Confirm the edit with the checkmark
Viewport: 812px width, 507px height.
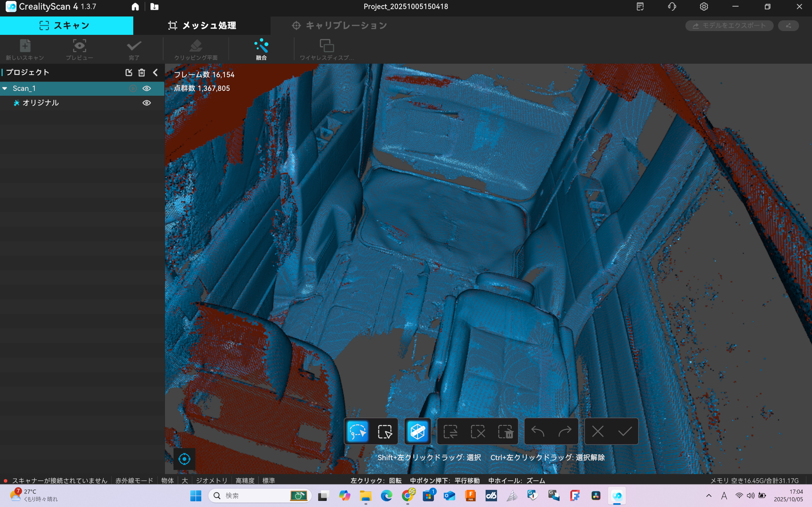(625, 431)
